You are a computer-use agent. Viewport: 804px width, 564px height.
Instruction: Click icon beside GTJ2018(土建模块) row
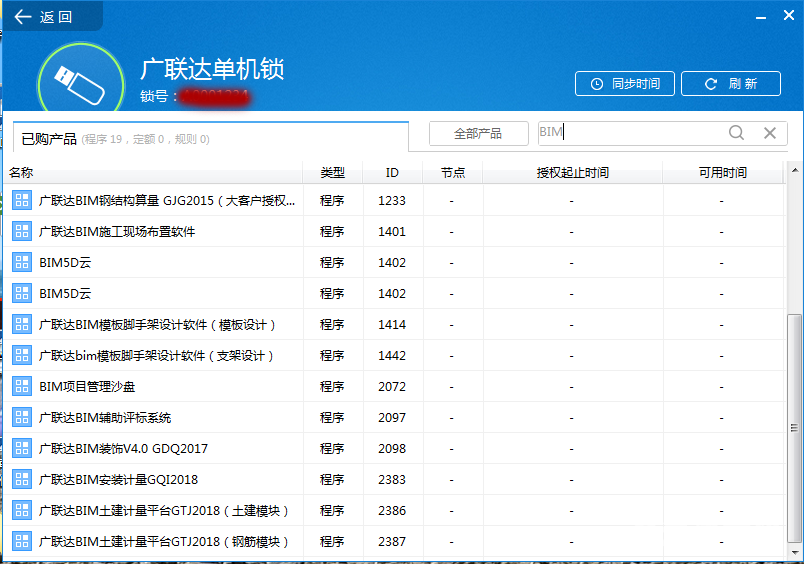coord(22,510)
